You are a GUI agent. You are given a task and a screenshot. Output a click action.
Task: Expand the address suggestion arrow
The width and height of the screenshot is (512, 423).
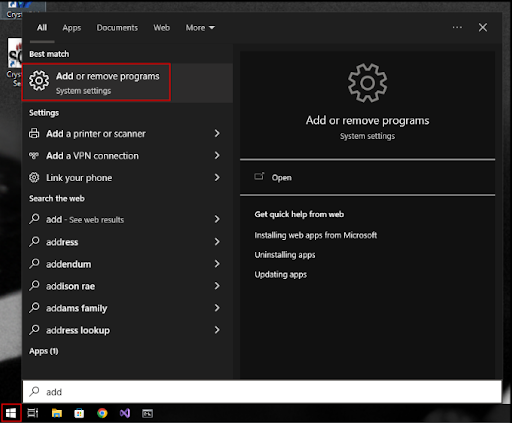217,241
